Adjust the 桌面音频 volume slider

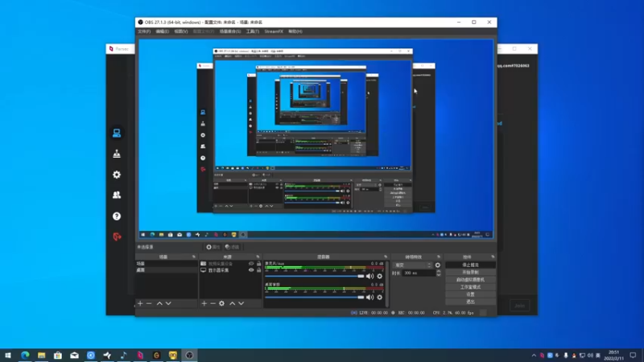point(315,297)
